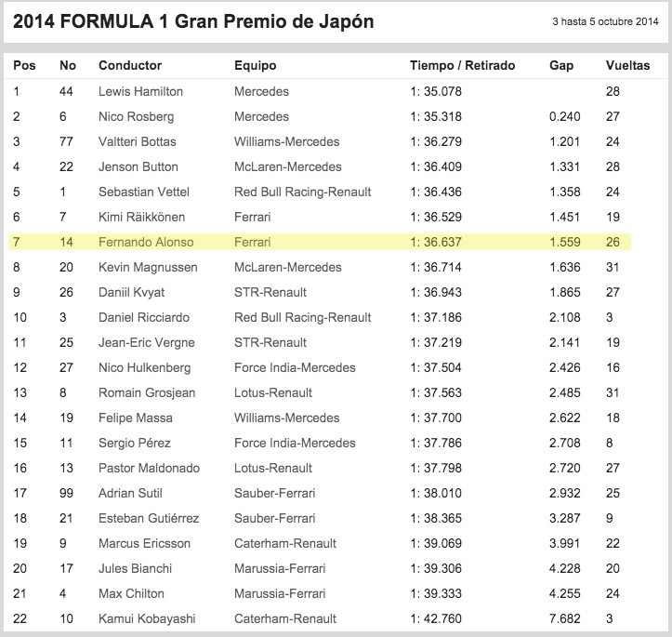Click the "Tiempo / Retirado" column header
672x637 pixels.
coord(462,66)
